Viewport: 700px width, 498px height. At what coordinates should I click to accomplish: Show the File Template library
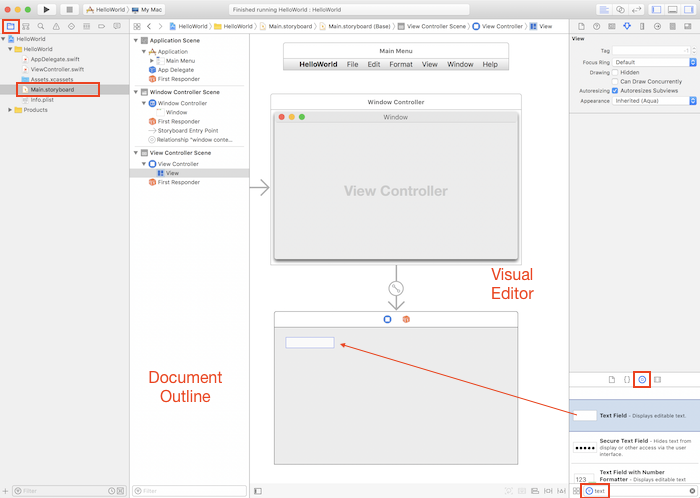(612, 380)
